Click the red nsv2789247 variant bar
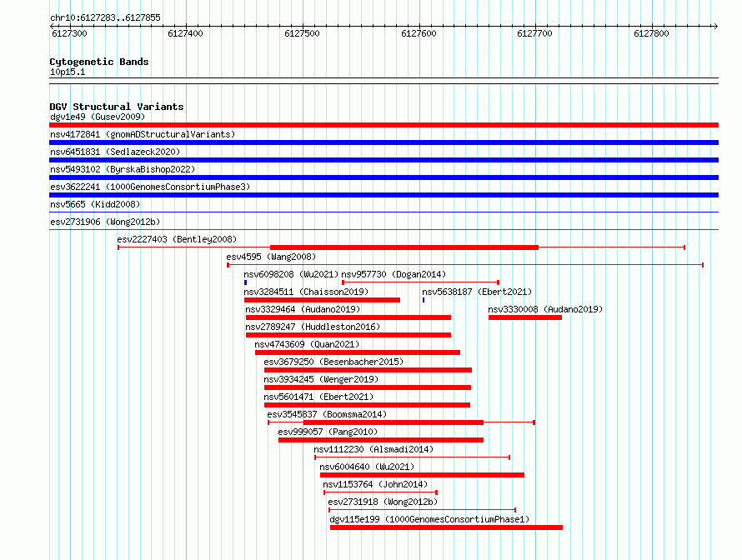 [348, 335]
